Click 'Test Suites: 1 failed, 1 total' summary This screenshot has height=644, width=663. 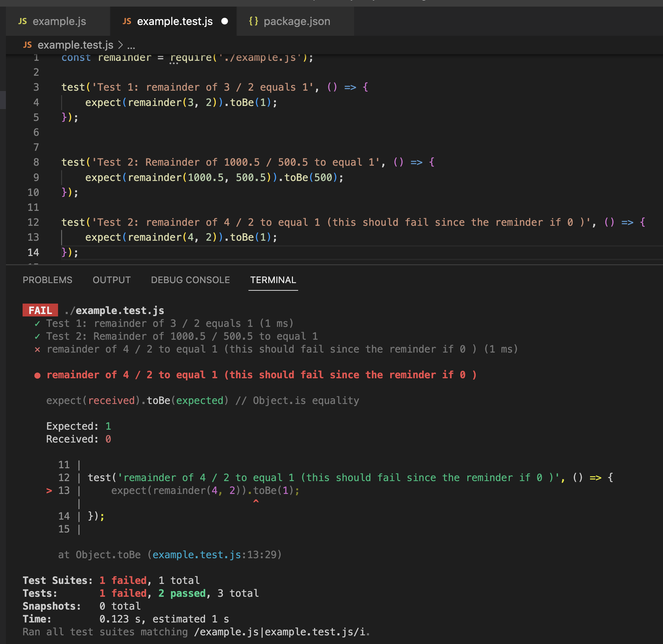click(111, 580)
